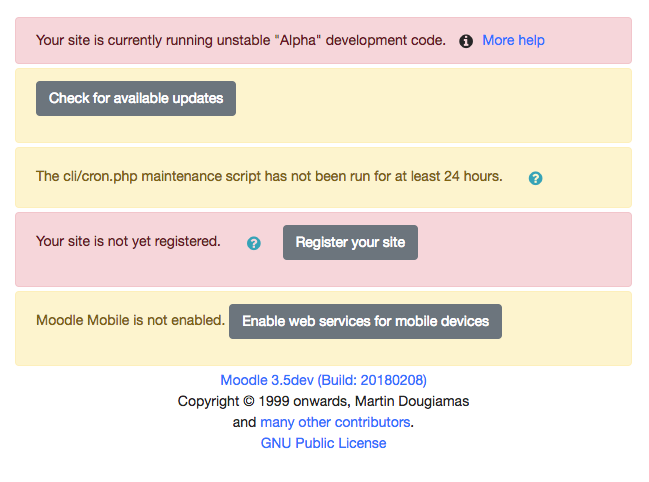Click 'Your site is not yet registered' text
The image size is (649, 482).
128,241
